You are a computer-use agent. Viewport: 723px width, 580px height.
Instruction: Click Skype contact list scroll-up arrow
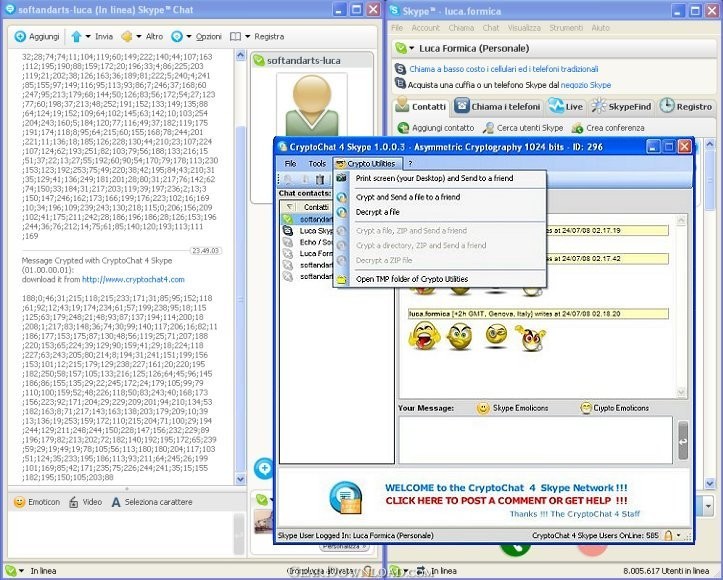tap(710, 144)
